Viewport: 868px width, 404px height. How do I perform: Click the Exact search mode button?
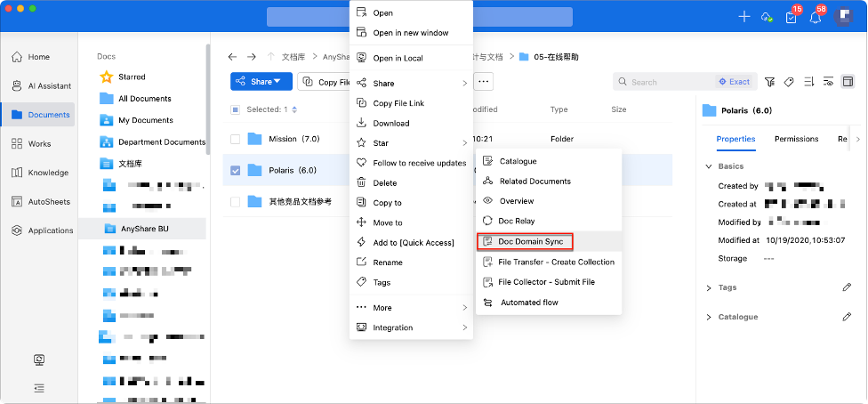734,82
